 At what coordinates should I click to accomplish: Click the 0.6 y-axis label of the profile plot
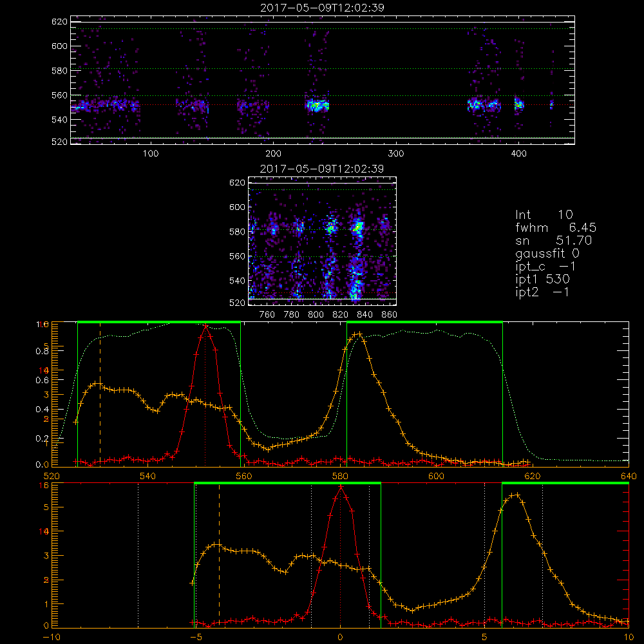[42, 381]
